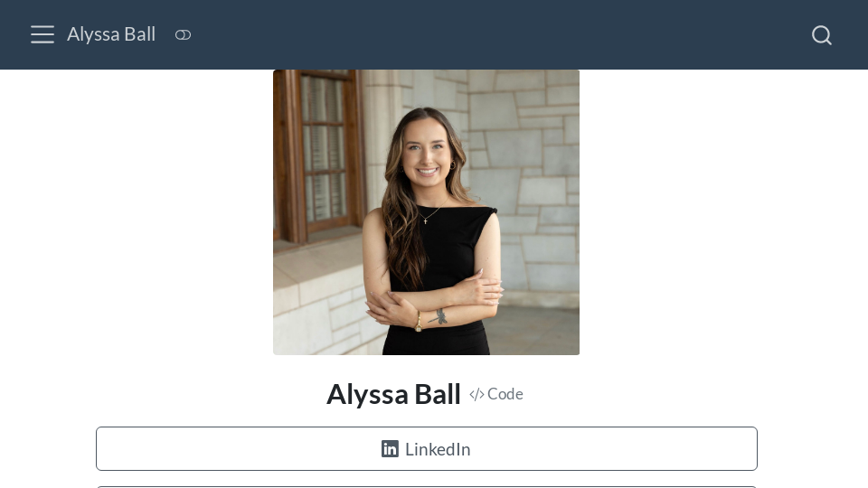The height and width of the screenshot is (488, 868).
Task: Expand the Code tools dropdown
Action: 496,394
